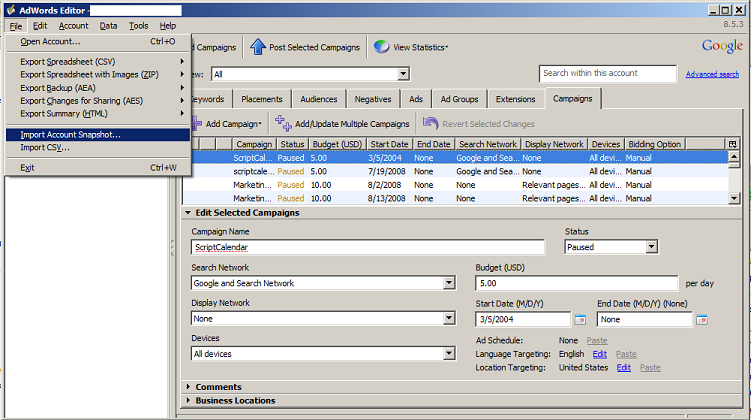
Task: Click the Post Selected Campaigns up-arrow icon
Action: coord(258,47)
